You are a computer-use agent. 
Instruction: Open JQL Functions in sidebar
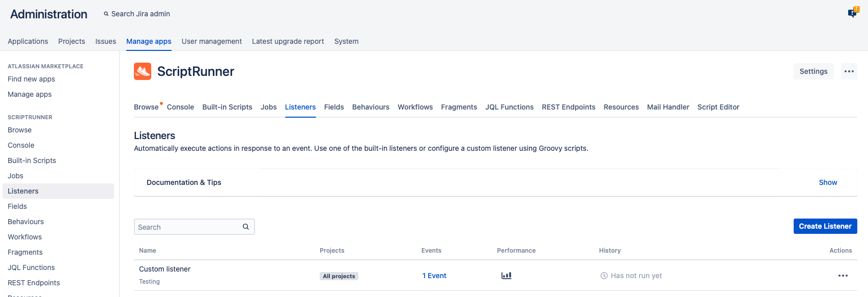click(32, 267)
